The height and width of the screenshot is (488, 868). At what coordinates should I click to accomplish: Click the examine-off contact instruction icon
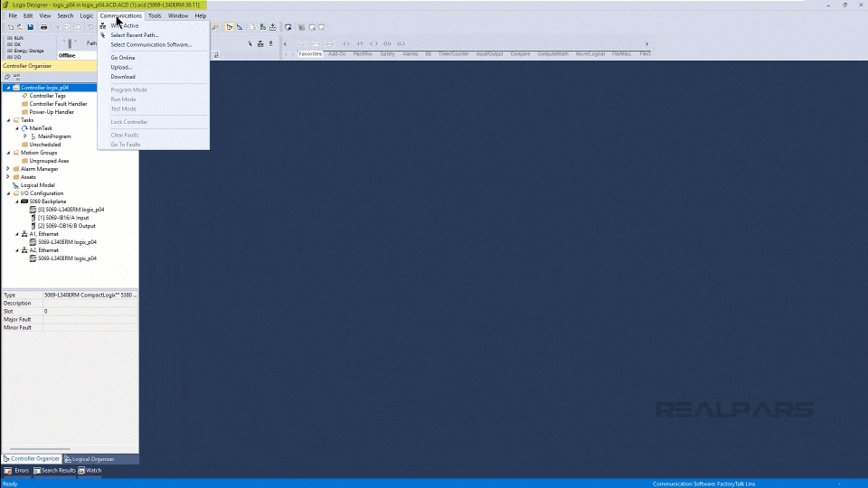coord(360,43)
